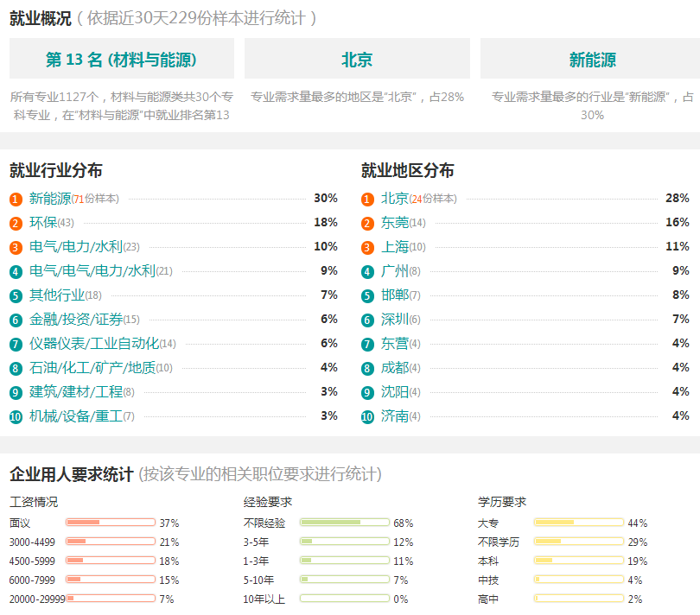This screenshot has width=700, height=615.
Task: Click the 本科 education bar at 19%
Action: click(x=578, y=560)
